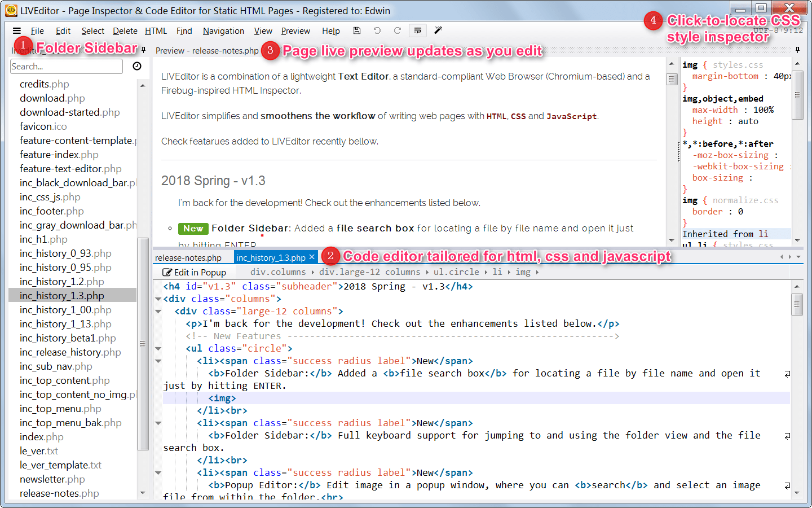The width and height of the screenshot is (812, 508).
Task: Open the Find menu
Action: click(x=184, y=31)
